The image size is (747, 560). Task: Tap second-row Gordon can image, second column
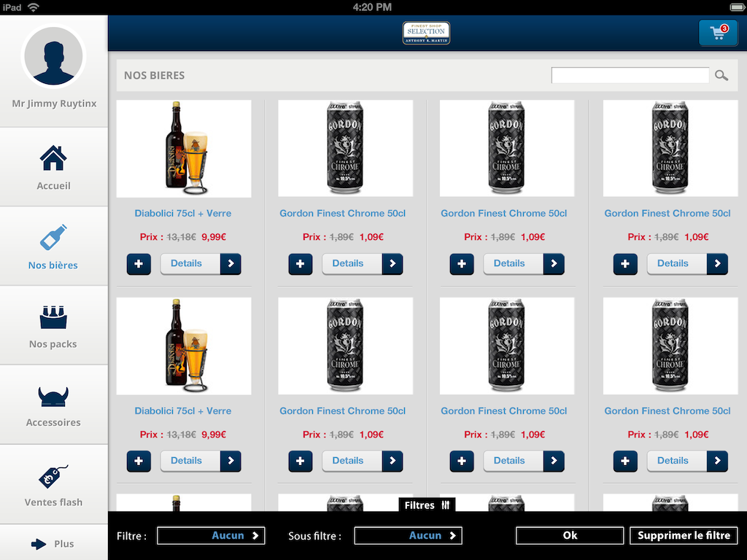(x=345, y=346)
